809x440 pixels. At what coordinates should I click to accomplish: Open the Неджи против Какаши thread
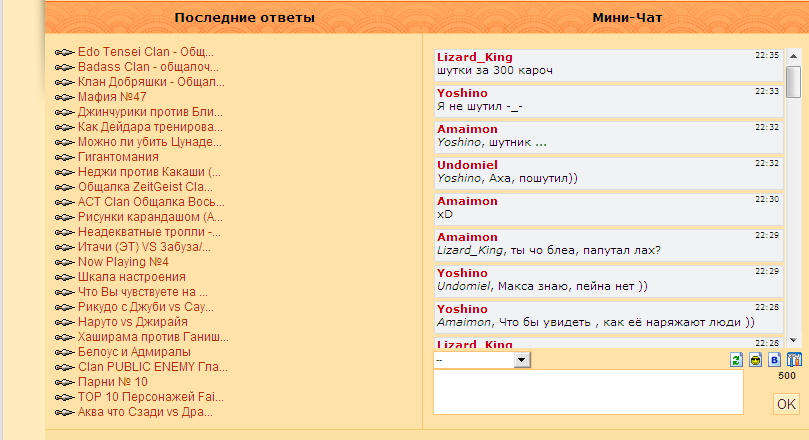[149, 172]
